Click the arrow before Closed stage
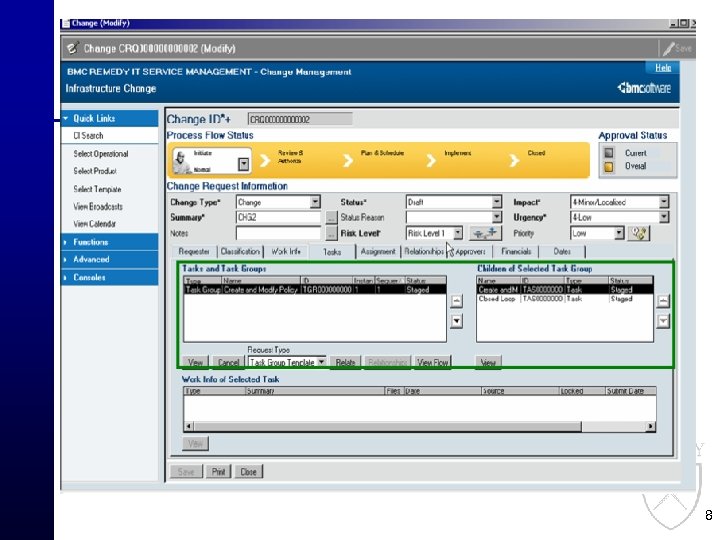This screenshot has height=540, width=720. point(514,160)
